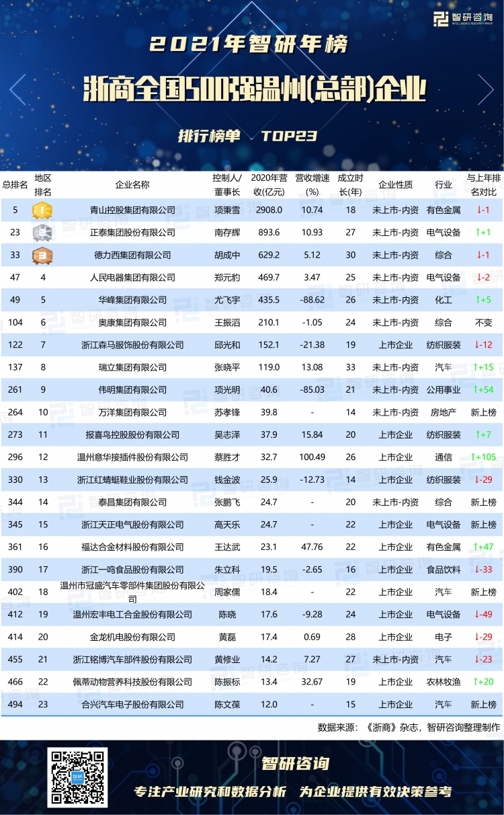This screenshot has width=504, height=815.
Task: Click revenue value 2908.0
Action: point(269,210)
